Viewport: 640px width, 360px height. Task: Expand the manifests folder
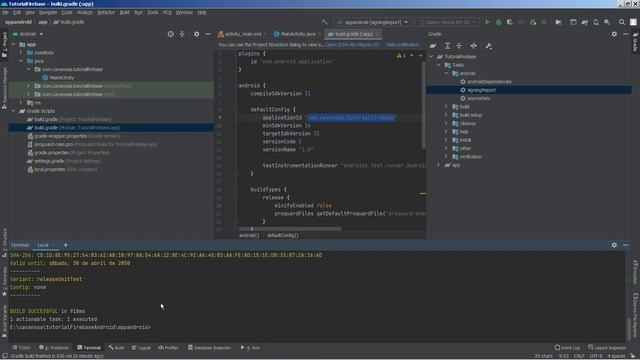(x=21, y=53)
